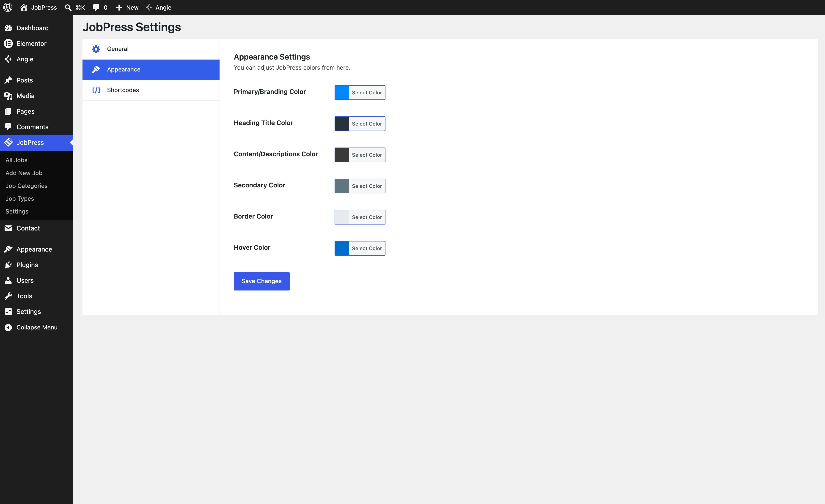
Task: Click the Users person icon
Action: tap(8, 280)
